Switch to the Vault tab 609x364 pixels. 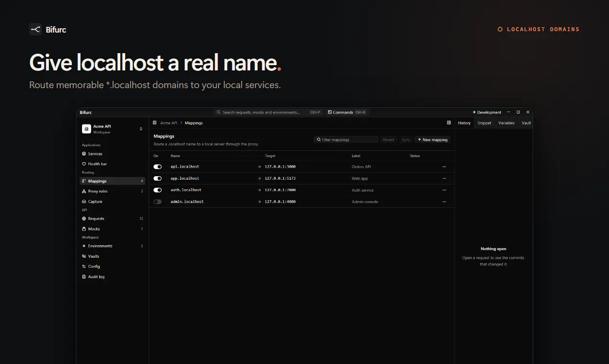(x=526, y=123)
